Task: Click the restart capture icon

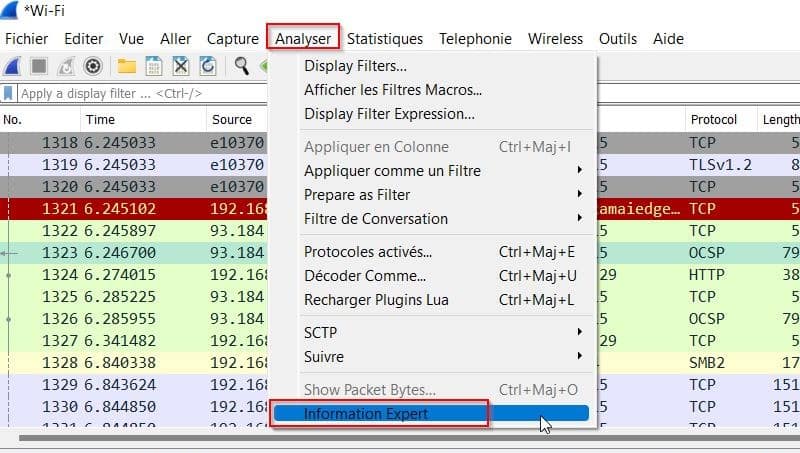Action: [x=66, y=66]
